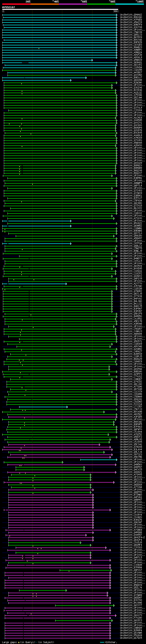Open hit UniRef100_A7P6E6
Viewport: 146px width, 644px height.
tap(131, 20)
